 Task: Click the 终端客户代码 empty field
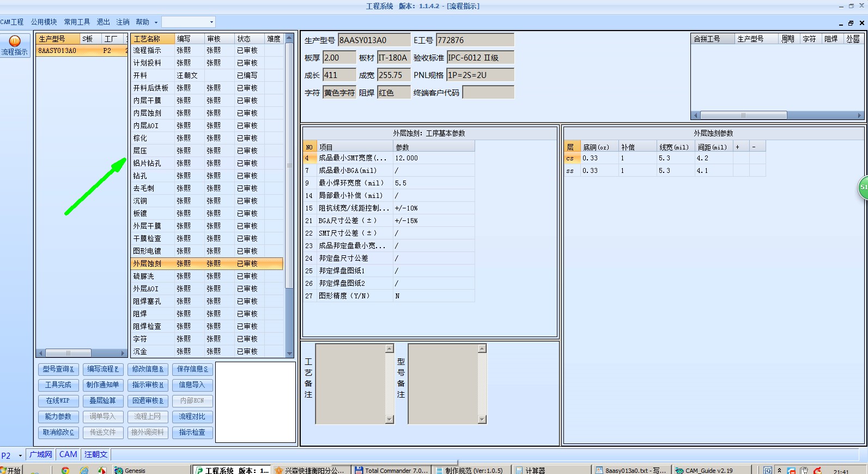click(x=488, y=92)
